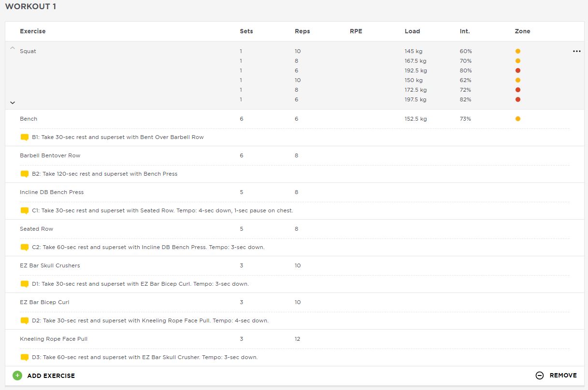Click the 80% intensity value
588x390 pixels.
(x=466, y=70)
